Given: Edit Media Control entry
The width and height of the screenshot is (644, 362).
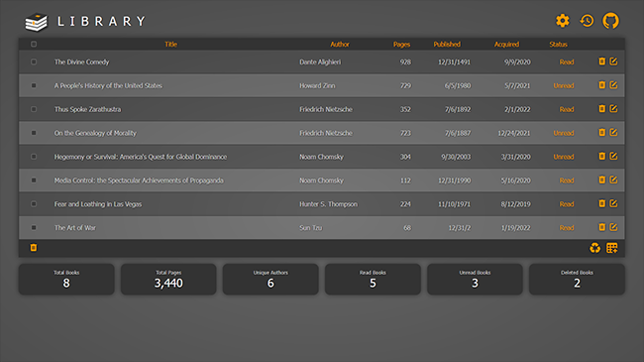Looking at the screenshot, I should pos(613,180).
